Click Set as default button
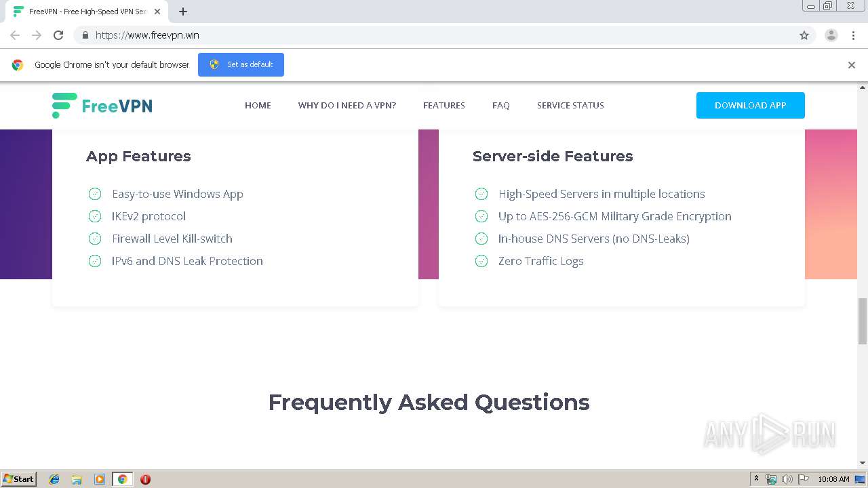 (x=241, y=64)
